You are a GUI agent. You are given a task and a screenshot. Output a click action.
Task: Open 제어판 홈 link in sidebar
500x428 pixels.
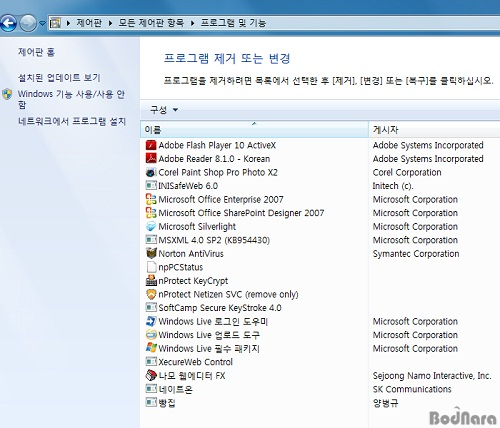click(x=36, y=52)
